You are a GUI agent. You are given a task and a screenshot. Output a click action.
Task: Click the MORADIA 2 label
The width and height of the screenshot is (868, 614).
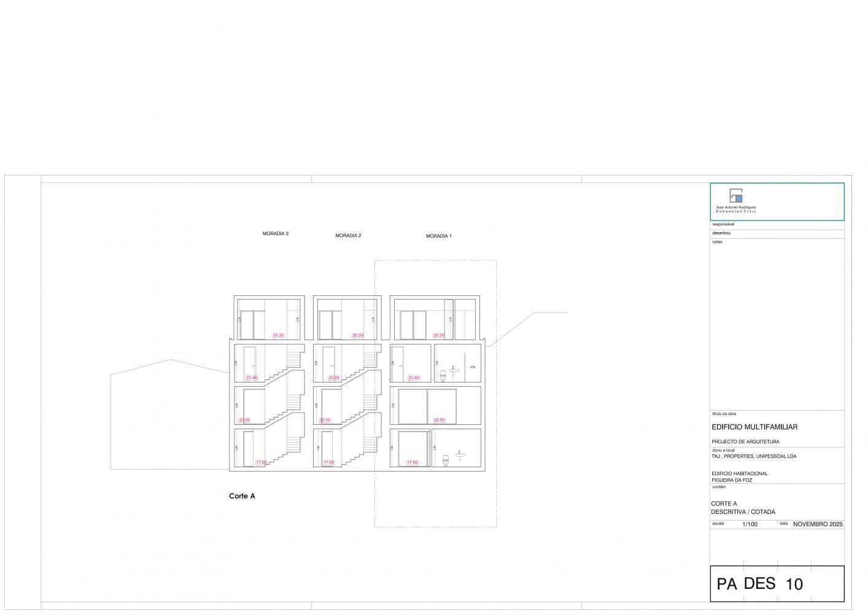348,236
